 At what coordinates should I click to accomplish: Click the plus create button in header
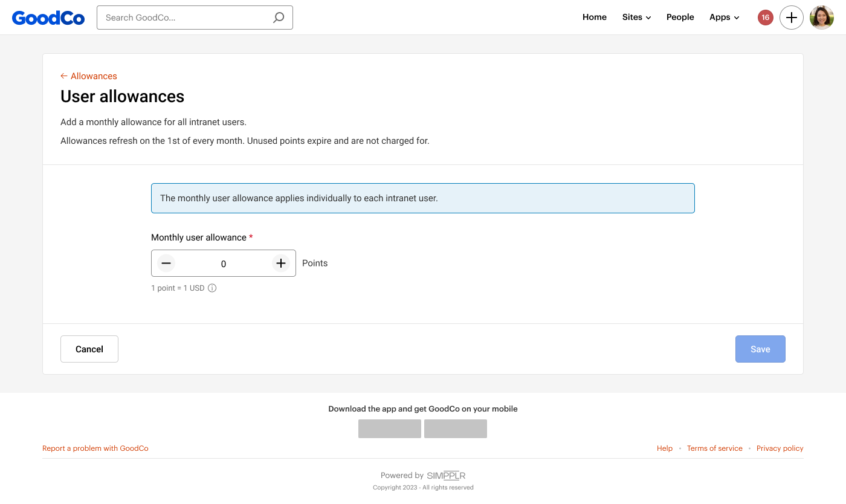(791, 18)
